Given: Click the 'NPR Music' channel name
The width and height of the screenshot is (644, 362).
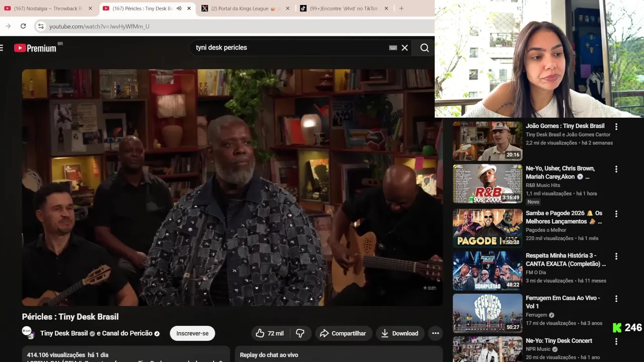Looking at the screenshot, I should point(538,349).
